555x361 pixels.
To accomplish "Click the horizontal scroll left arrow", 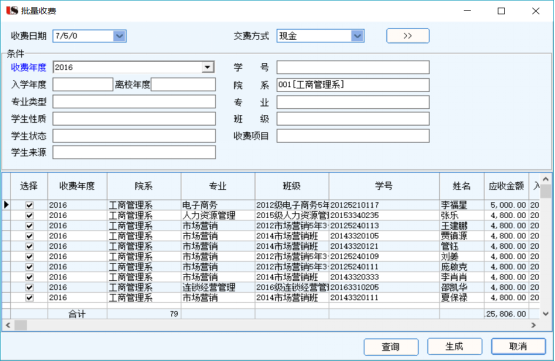I will (x=8, y=325).
